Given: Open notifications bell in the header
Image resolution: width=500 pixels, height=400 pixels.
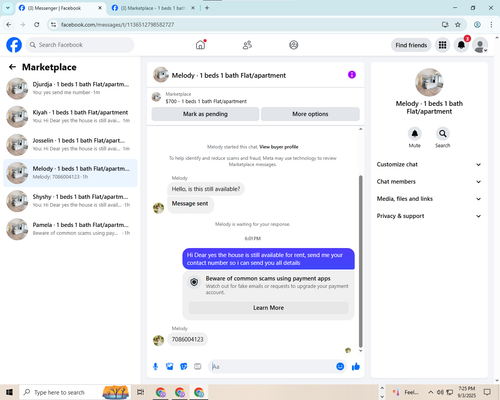Looking at the screenshot, I should [x=461, y=45].
